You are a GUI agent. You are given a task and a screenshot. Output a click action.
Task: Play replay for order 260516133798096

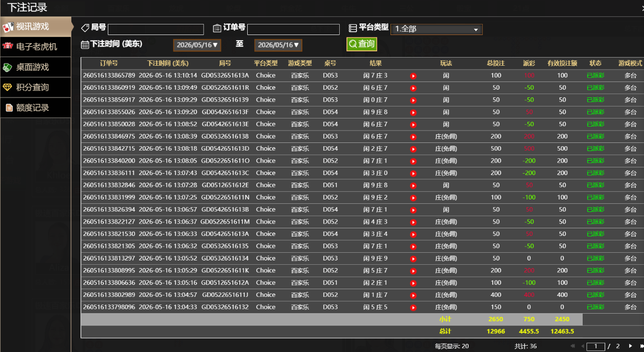coord(413,307)
